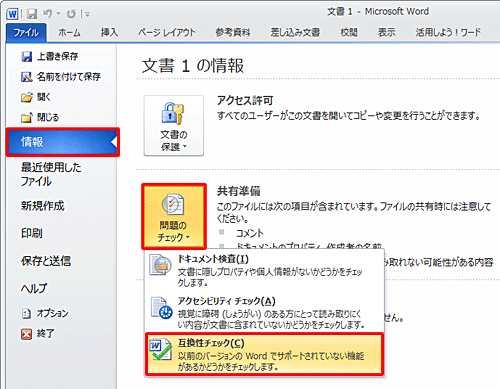
Task: Open the 印刷 section
Action: pos(32,233)
